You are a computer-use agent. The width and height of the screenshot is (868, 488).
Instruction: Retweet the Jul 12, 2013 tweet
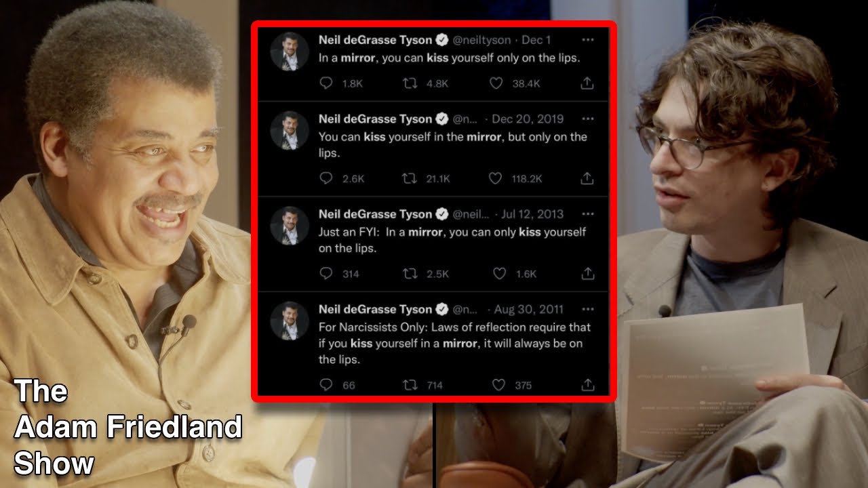(x=410, y=274)
